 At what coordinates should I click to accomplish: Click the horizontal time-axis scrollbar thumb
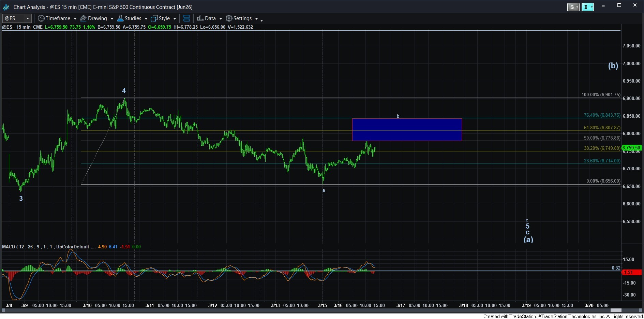pos(616,310)
